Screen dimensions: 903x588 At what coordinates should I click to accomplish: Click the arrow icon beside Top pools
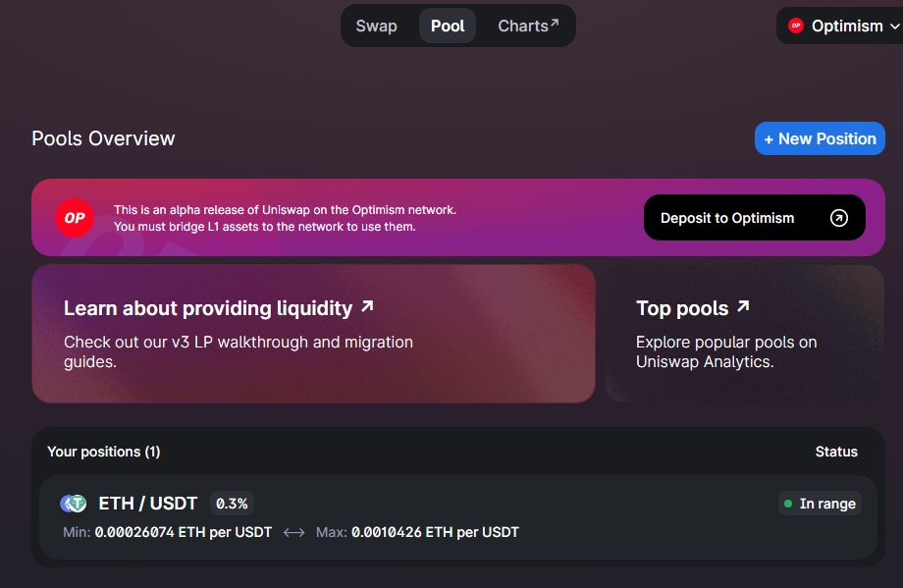click(x=743, y=306)
